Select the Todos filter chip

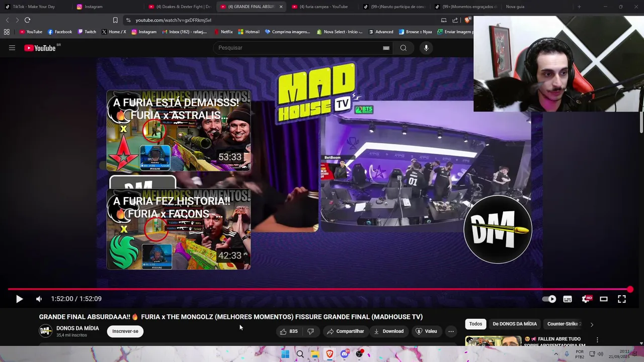pyautogui.click(x=475, y=324)
